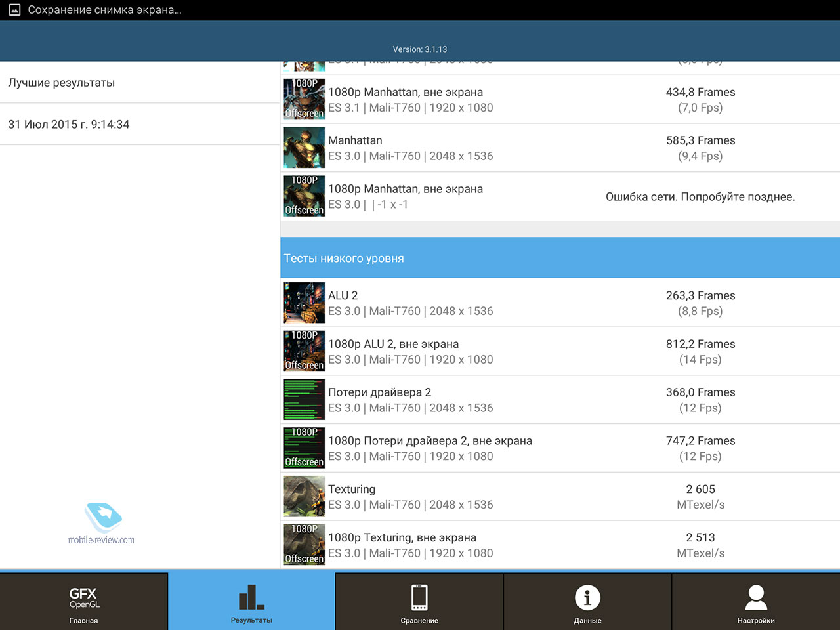The width and height of the screenshot is (840, 630).
Task: Click the 747,2 Frames result value
Action: click(700, 441)
